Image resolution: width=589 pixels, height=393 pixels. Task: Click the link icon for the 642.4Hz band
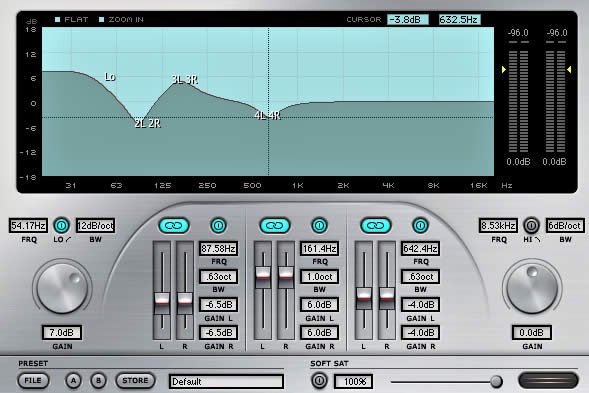click(x=376, y=226)
